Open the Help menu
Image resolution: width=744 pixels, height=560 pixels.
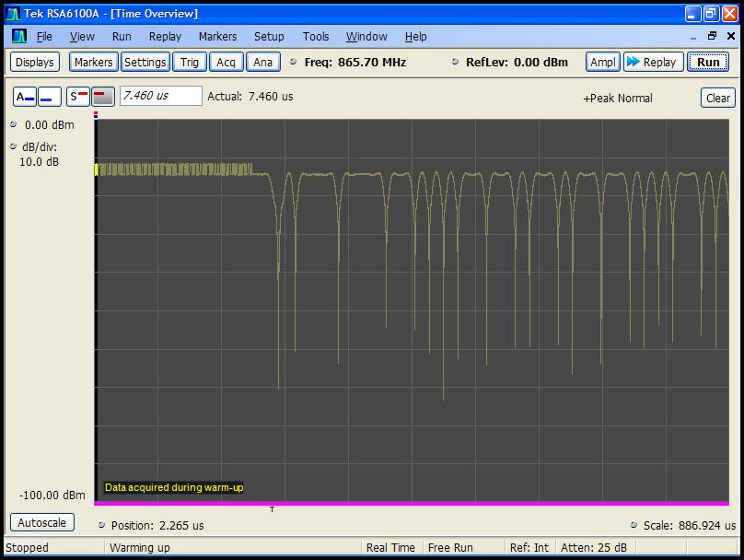point(415,37)
